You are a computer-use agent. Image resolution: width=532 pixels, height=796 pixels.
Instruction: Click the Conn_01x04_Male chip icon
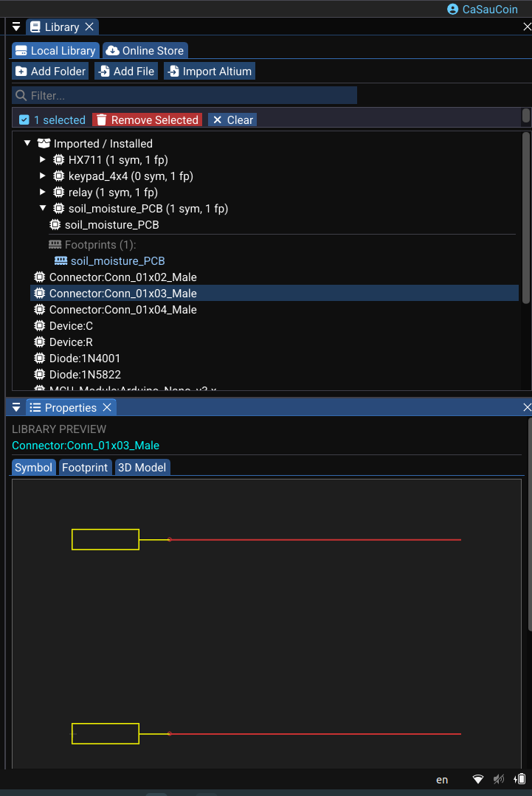[40, 310]
